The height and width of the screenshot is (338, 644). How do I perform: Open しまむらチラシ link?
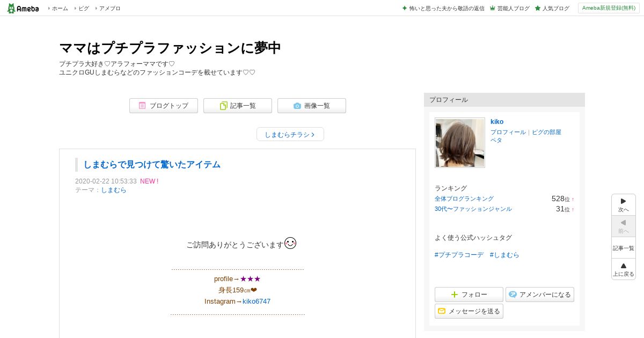click(x=290, y=134)
